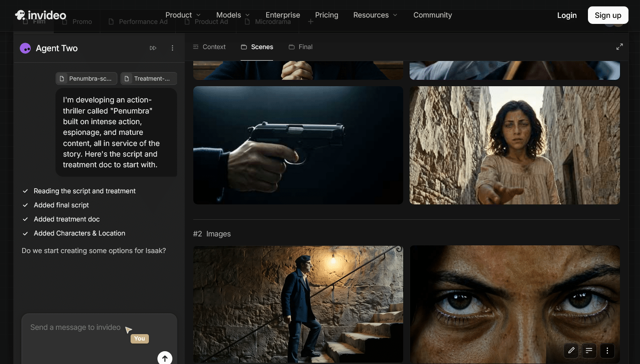Open the Product dropdown menu
Image resolution: width=640 pixels, height=364 pixels.
point(183,15)
